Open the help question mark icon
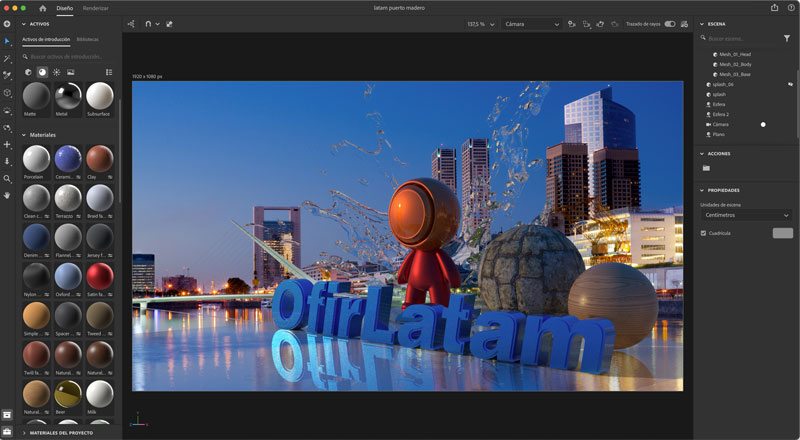Screen dimensions: 800x440 point(791,8)
